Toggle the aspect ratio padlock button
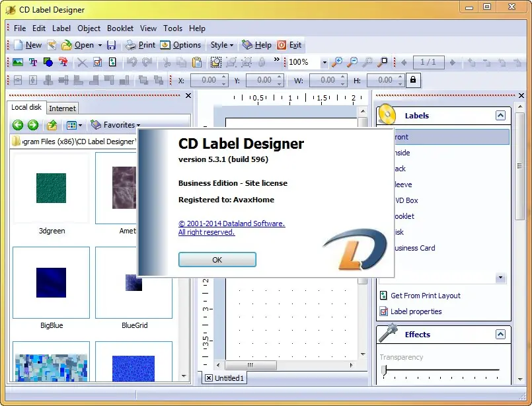Image resolution: width=532 pixels, height=406 pixels. click(413, 80)
